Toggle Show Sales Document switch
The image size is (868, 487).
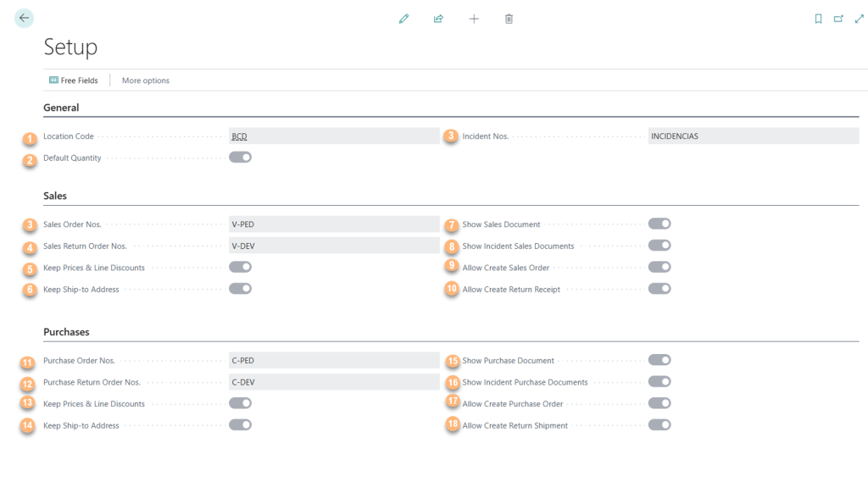point(659,224)
